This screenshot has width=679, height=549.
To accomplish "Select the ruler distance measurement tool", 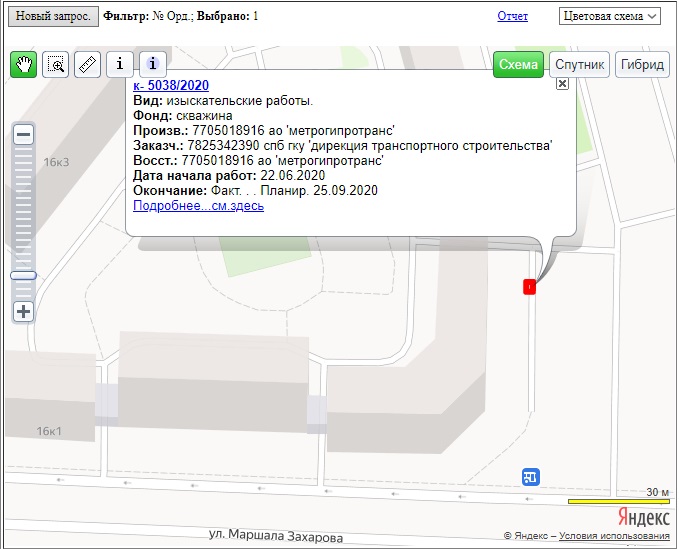I will click(x=88, y=64).
